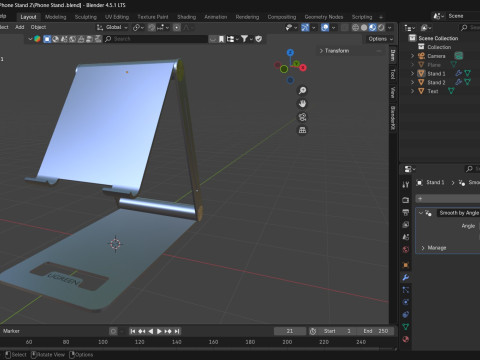The image size is (480, 360).
Task: Open the asset filter dropdown
Action: click(247, 39)
